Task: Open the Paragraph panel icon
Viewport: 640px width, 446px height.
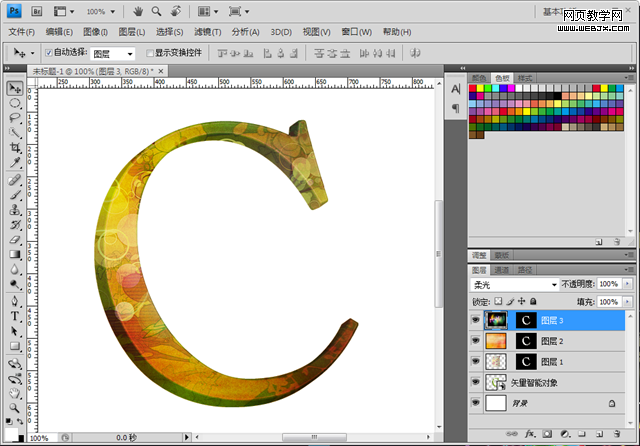Action: [x=456, y=108]
